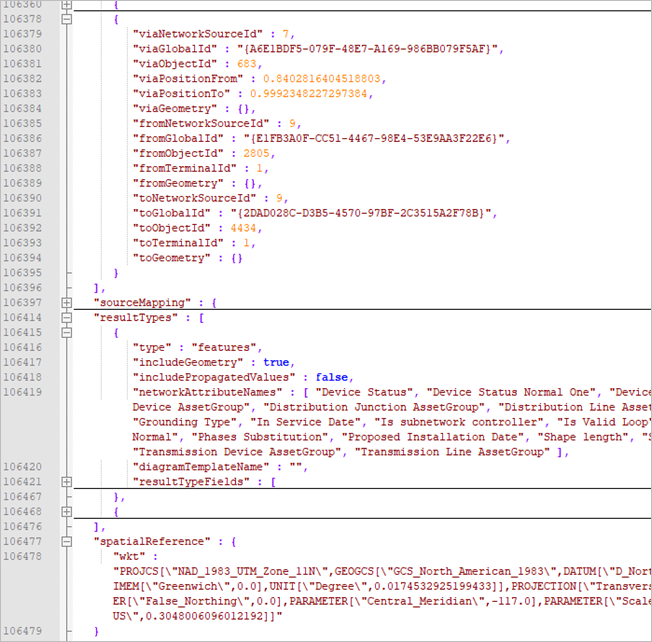Click the "spatialReference" key
652x642 pixels.
[152, 542]
